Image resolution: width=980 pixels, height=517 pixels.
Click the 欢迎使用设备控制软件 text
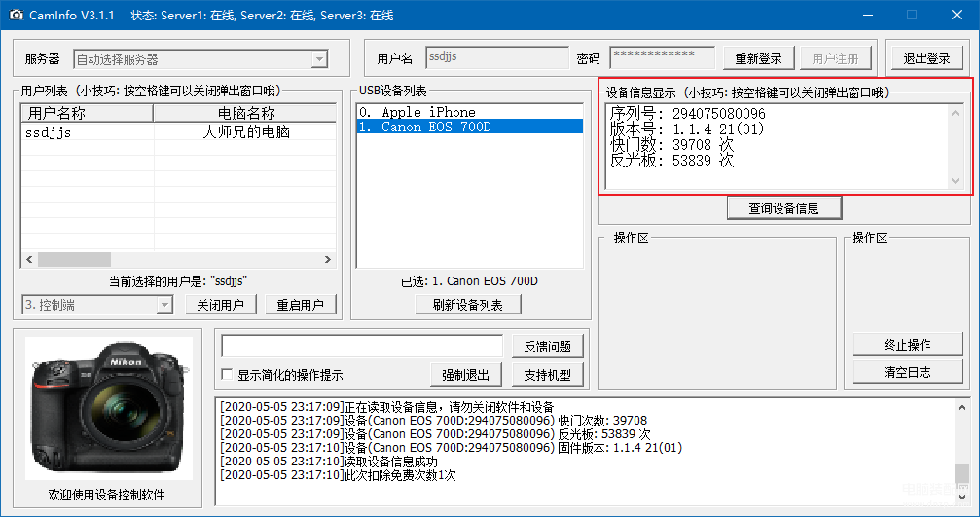107,496
